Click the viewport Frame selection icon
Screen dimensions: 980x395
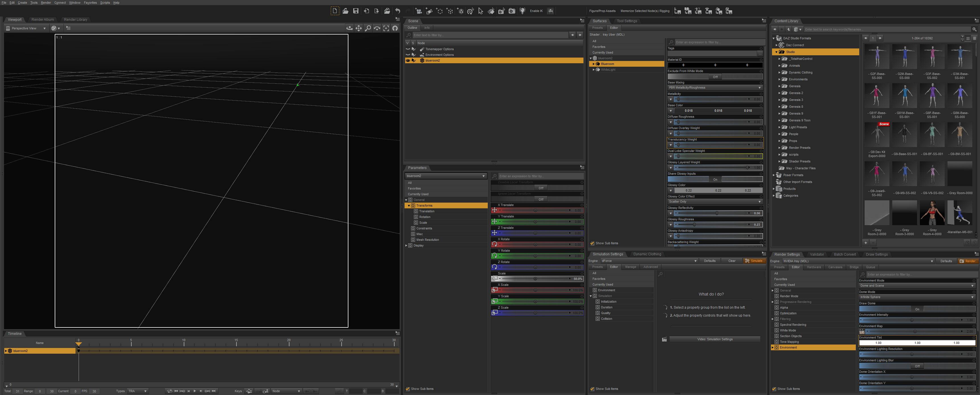[386, 28]
